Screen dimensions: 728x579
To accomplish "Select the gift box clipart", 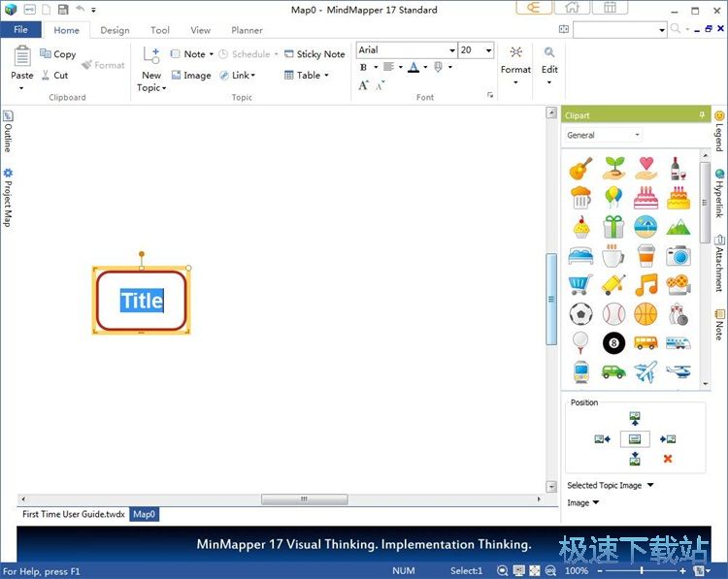I will coord(613,227).
